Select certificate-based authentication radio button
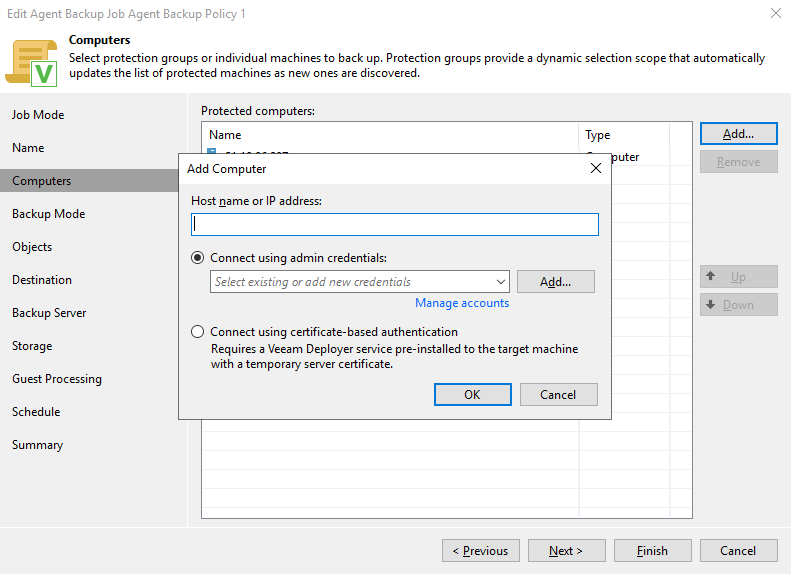 pyautogui.click(x=198, y=332)
